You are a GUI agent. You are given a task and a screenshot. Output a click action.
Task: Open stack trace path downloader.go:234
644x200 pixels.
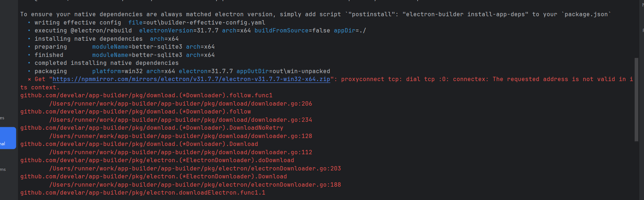coord(181,120)
